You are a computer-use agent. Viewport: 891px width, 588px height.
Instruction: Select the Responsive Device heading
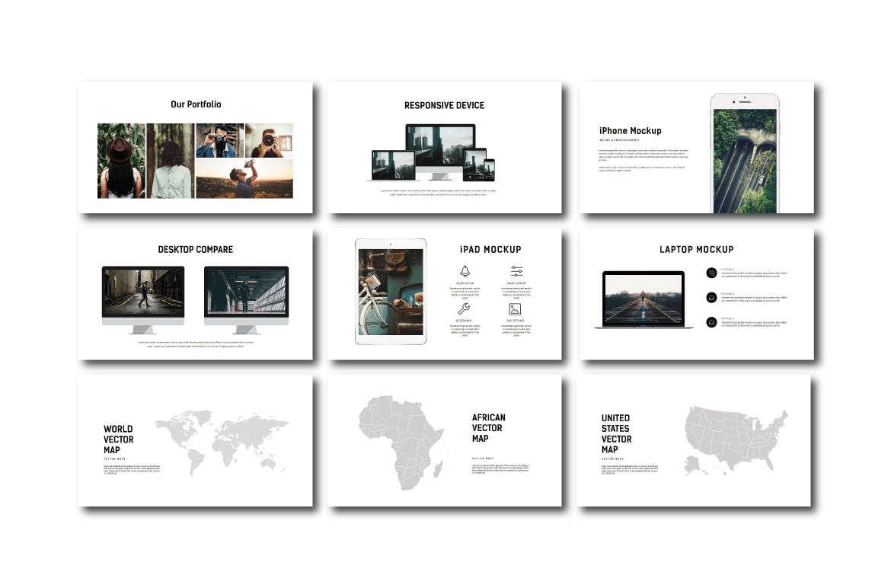(444, 105)
